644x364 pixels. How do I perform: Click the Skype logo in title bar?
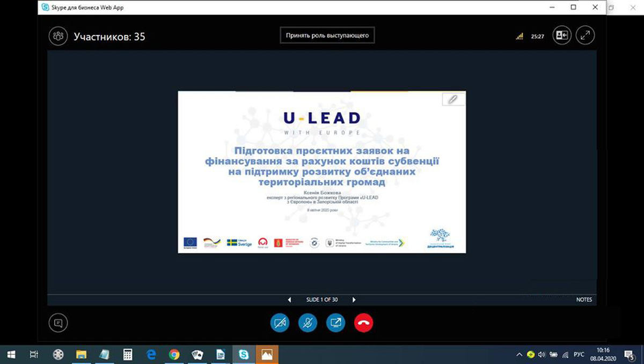(46, 8)
